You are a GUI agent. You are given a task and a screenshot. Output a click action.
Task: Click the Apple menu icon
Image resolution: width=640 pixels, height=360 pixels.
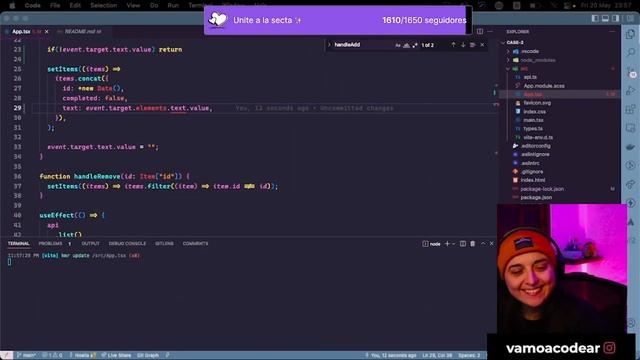[x=12, y=5]
